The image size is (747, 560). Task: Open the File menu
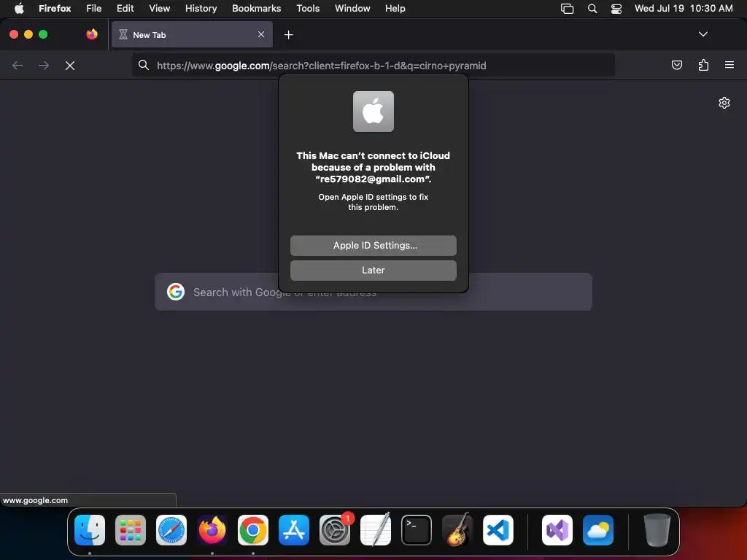tap(94, 8)
